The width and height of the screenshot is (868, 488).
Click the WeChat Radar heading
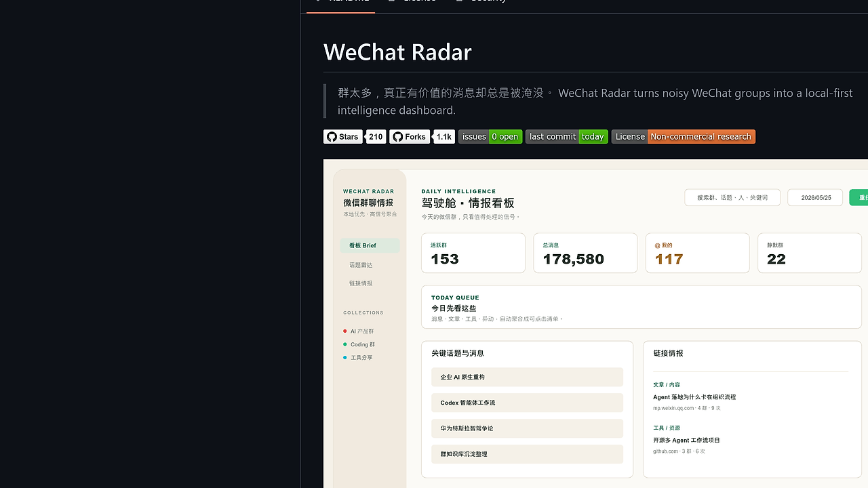coord(397,52)
